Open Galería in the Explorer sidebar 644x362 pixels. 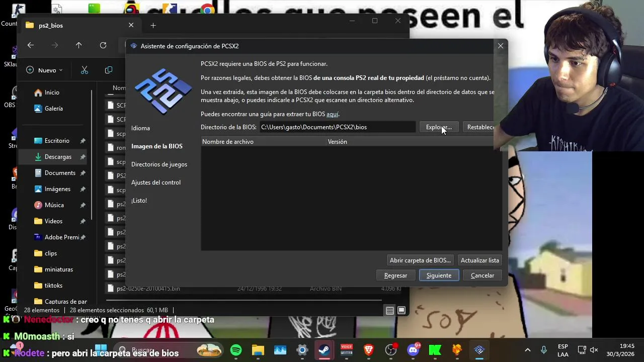tap(53, 109)
